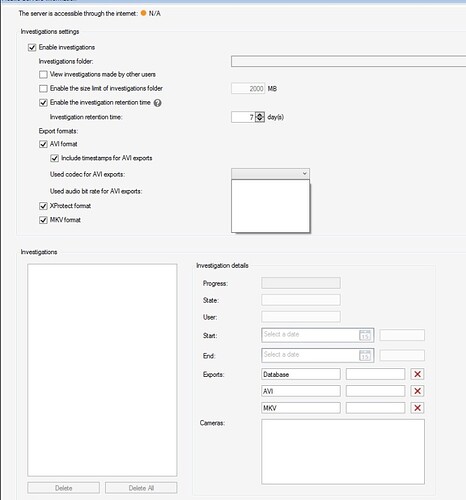
Task: Click the Delete button under investigations list
Action: [64, 488]
